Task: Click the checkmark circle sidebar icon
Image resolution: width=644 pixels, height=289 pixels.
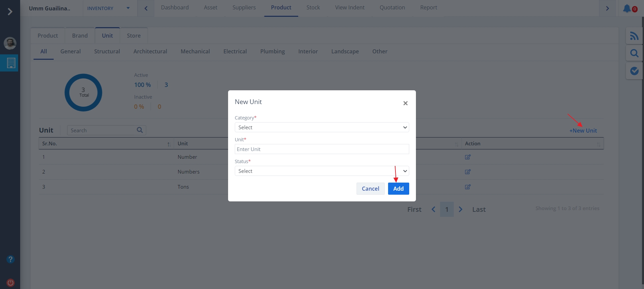Action: pyautogui.click(x=634, y=71)
